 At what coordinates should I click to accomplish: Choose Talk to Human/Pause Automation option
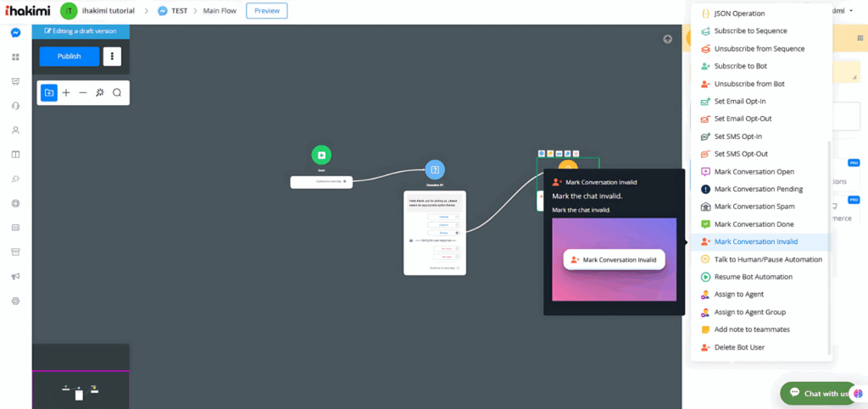[x=767, y=259]
